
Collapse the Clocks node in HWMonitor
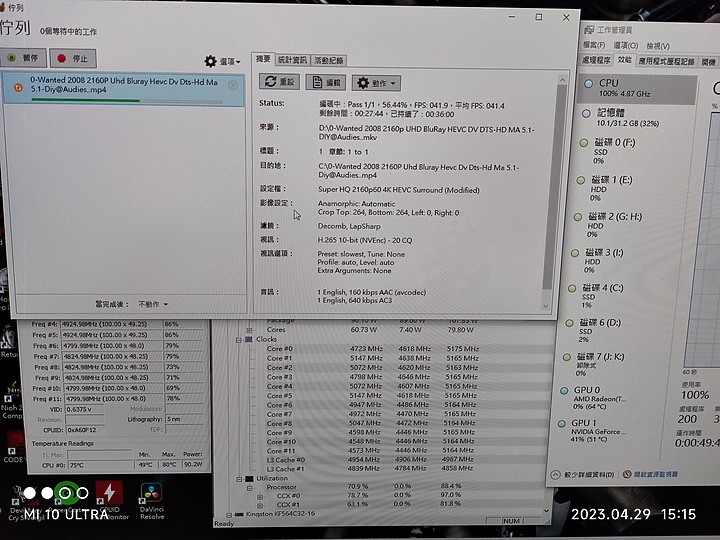tap(238, 340)
